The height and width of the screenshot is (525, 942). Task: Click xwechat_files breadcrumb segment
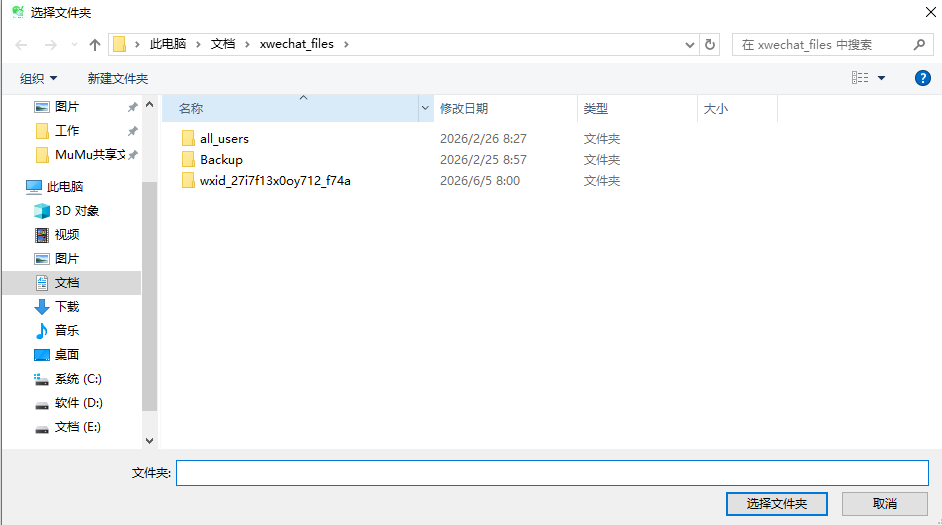[x=296, y=44]
